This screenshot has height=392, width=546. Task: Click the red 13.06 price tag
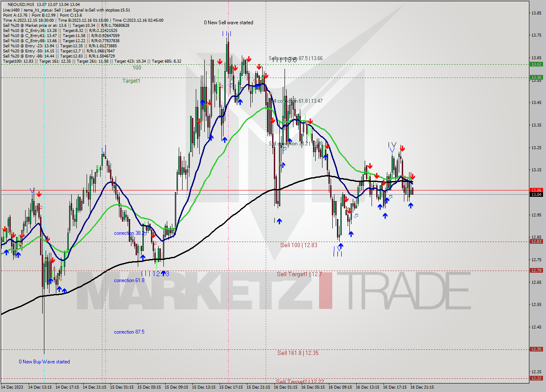[536, 190]
